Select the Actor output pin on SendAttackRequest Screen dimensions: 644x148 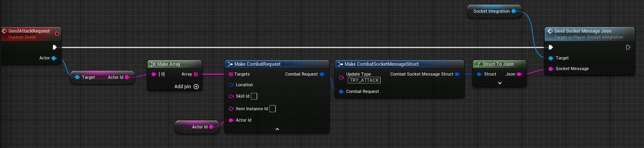pyautogui.click(x=54, y=58)
